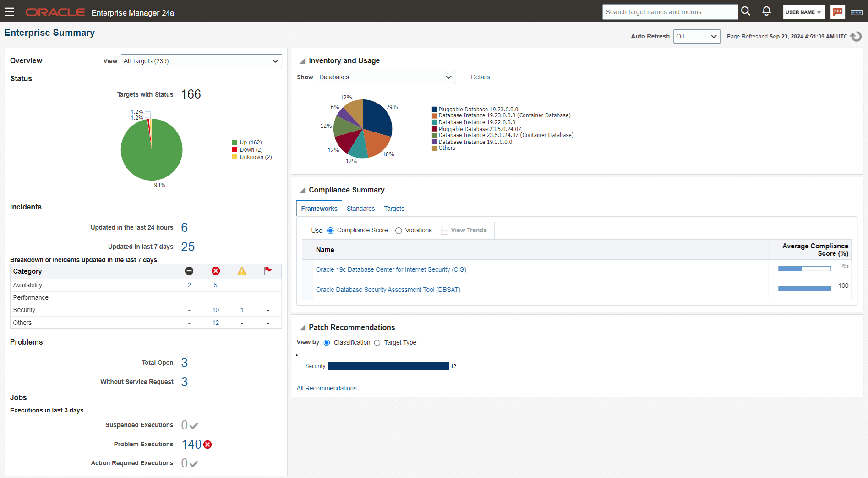The image size is (868, 478).
Task: Click the search magnifier icon
Action: point(745,11)
